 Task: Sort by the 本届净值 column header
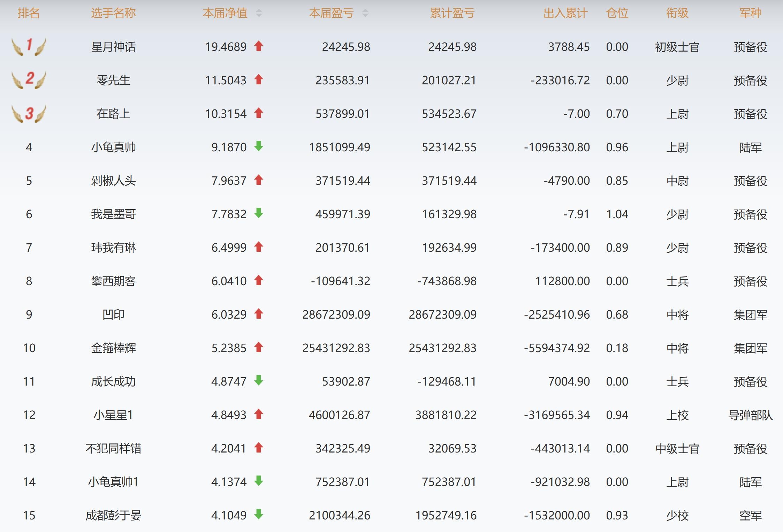point(225,13)
